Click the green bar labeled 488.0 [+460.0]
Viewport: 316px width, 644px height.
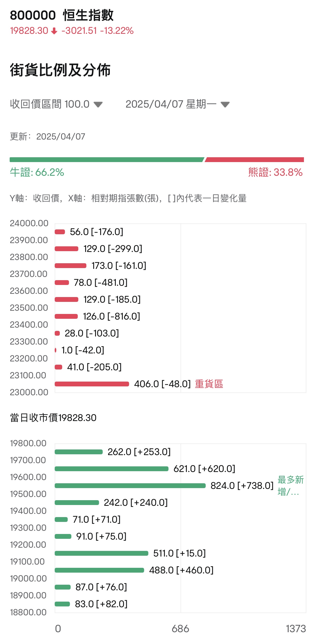point(99,570)
